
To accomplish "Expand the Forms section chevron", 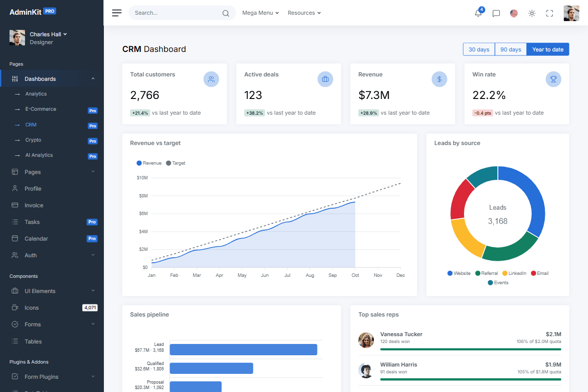I will point(93,324).
